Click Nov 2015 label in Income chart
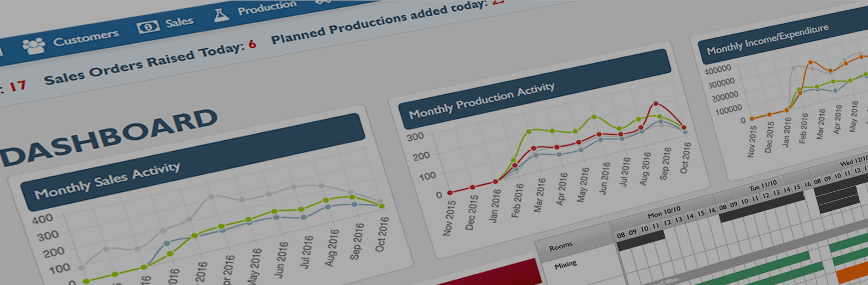 click(751, 141)
